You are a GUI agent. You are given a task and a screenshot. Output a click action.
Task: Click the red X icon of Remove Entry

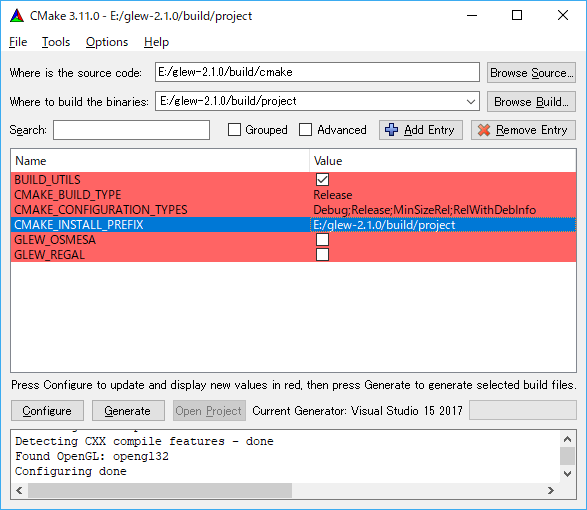pyautogui.click(x=484, y=130)
